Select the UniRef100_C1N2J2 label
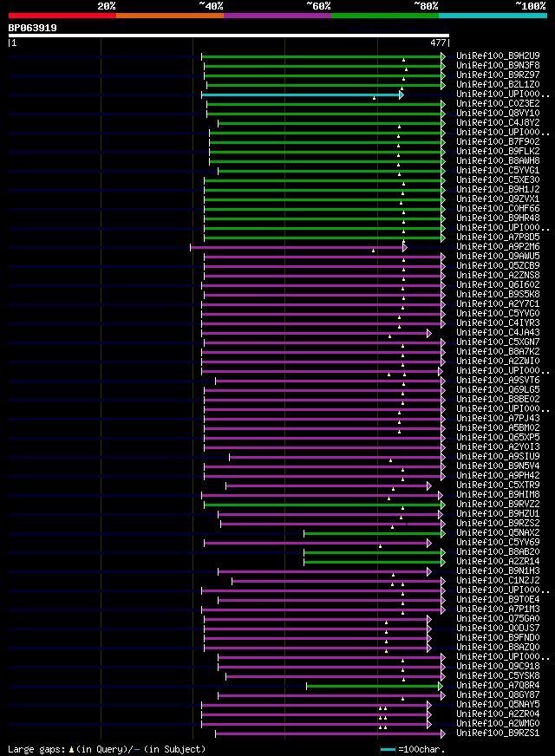 498,581
